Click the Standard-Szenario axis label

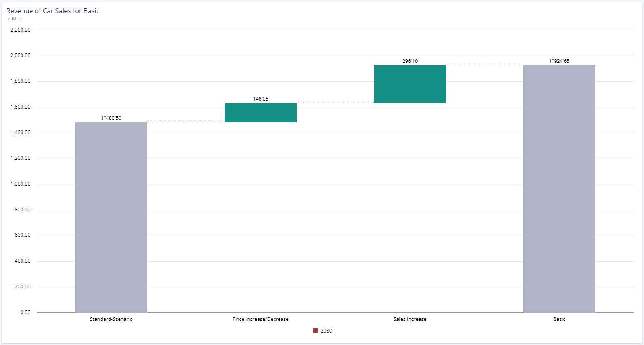click(111, 319)
